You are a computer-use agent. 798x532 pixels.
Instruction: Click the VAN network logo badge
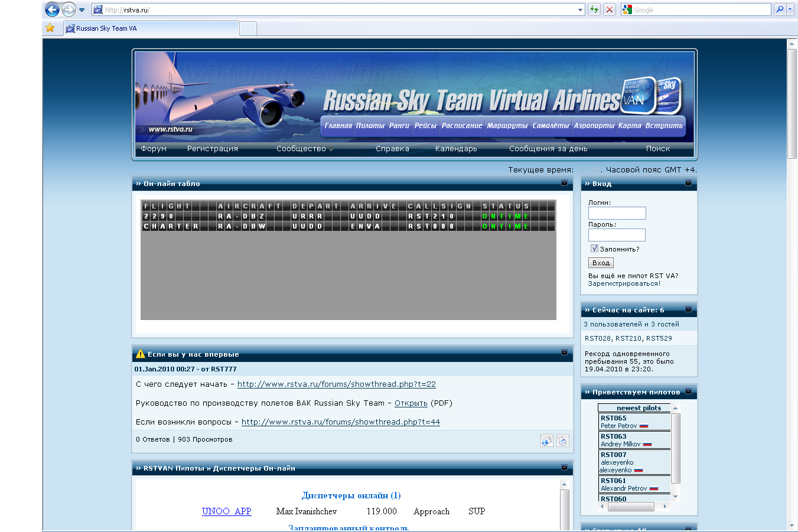pyautogui.click(x=639, y=95)
